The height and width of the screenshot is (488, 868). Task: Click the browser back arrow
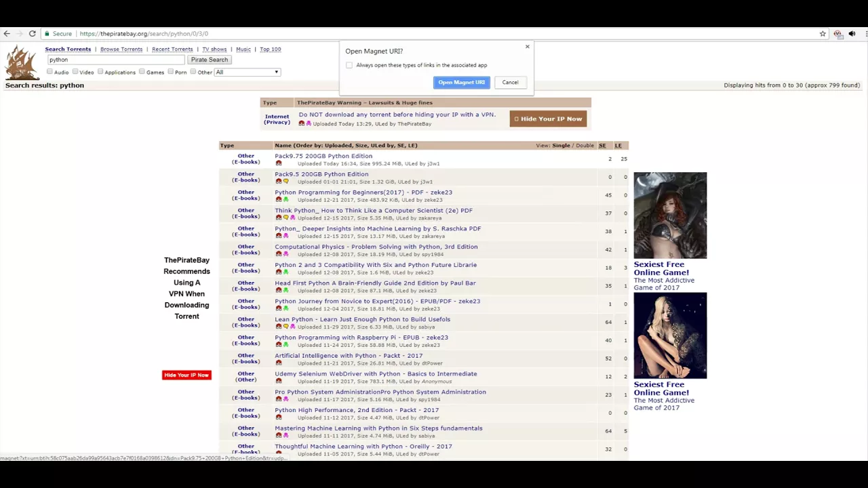(7, 33)
